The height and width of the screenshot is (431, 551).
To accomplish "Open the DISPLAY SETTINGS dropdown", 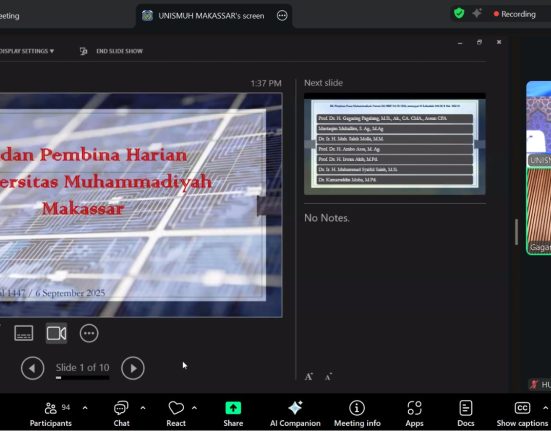I will pos(27,51).
